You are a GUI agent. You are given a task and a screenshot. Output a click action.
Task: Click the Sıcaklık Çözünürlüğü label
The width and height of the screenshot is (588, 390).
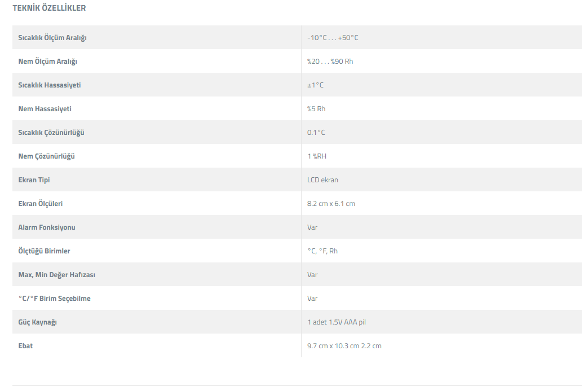[x=51, y=133]
